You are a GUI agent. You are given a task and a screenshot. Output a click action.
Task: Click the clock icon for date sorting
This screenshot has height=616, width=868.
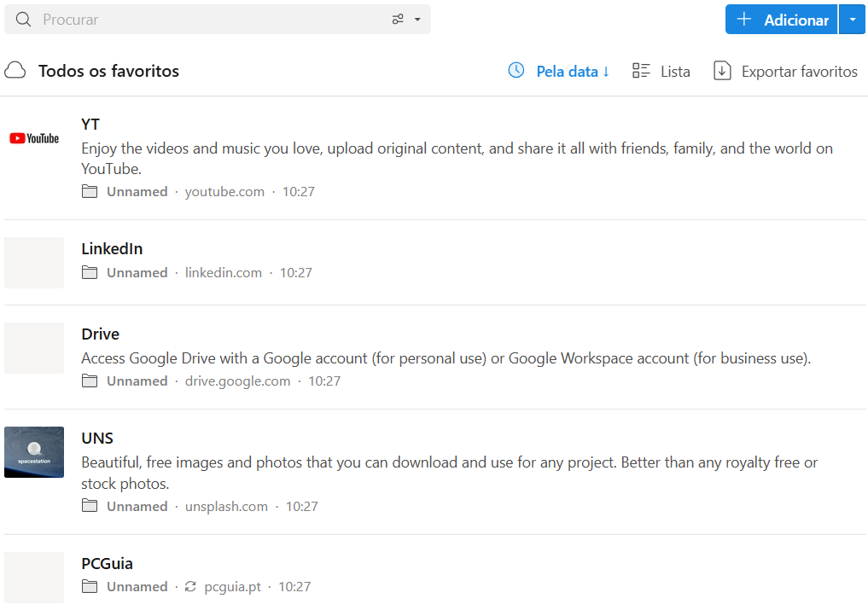(x=516, y=71)
